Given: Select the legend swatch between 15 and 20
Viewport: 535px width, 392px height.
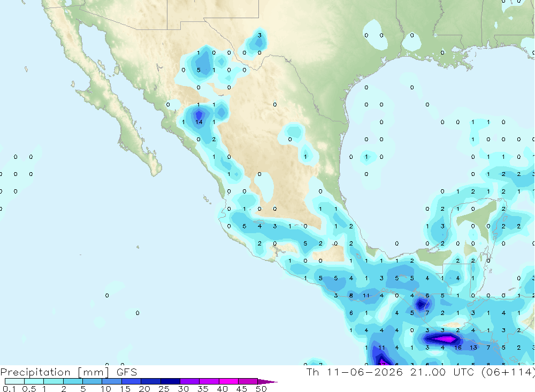Looking at the screenshot, I should pos(132,381).
